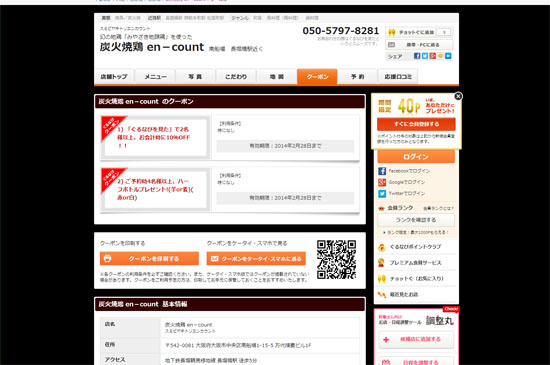Click the glasses icon on チョットぐに追加
This screenshot has width=550, height=365.
point(392,32)
